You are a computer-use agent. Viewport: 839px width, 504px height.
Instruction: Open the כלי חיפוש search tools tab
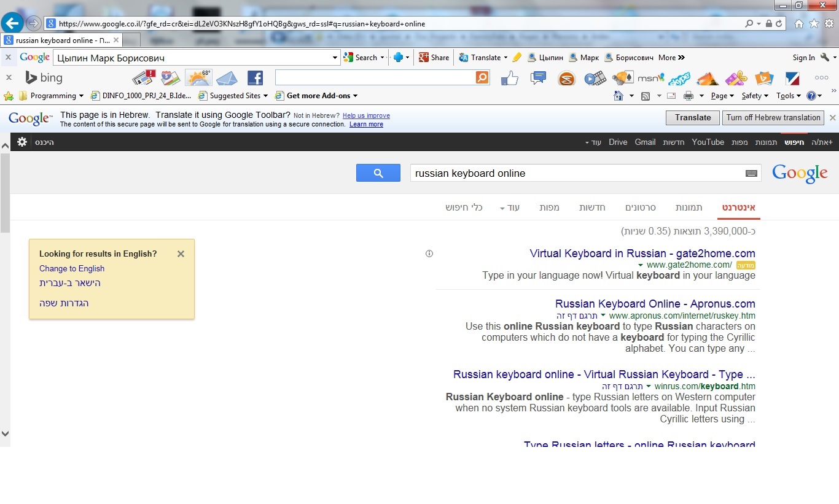(464, 207)
